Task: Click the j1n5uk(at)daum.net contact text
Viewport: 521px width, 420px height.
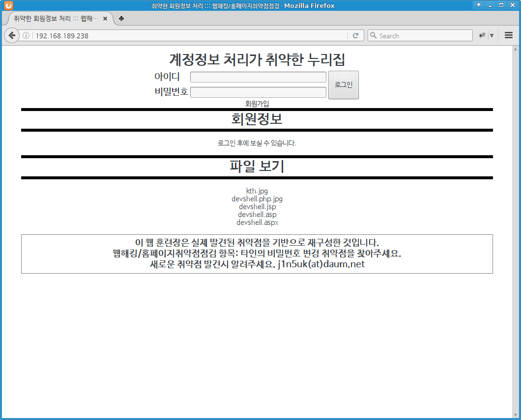Action: tap(321, 264)
